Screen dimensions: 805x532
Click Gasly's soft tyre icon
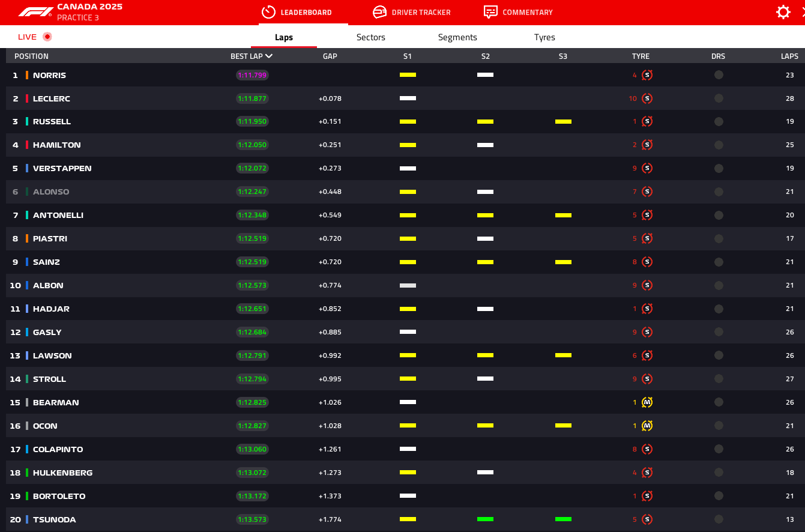point(647,332)
